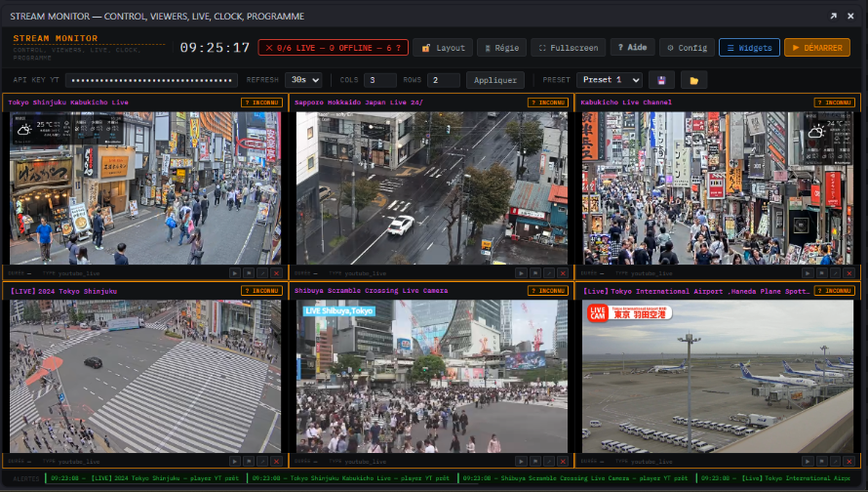Edit the Kabukicho Live Channel tile
868x492 pixels.
836,273
